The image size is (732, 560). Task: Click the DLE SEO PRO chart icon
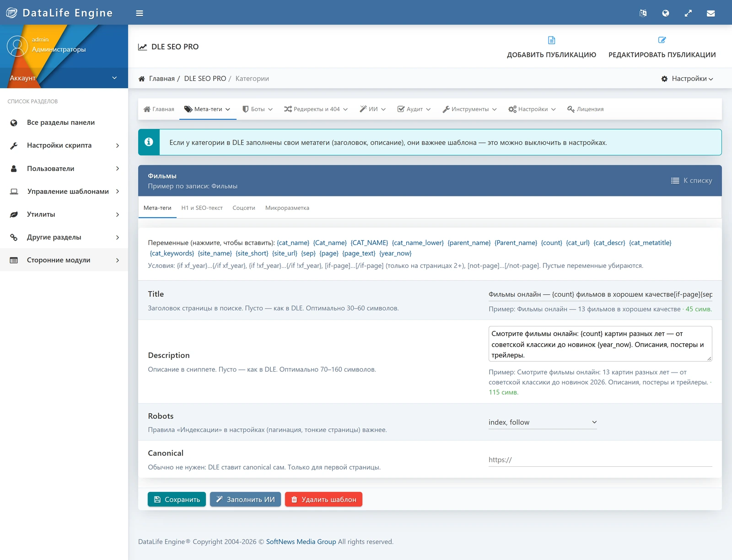click(x=143, y=47)
